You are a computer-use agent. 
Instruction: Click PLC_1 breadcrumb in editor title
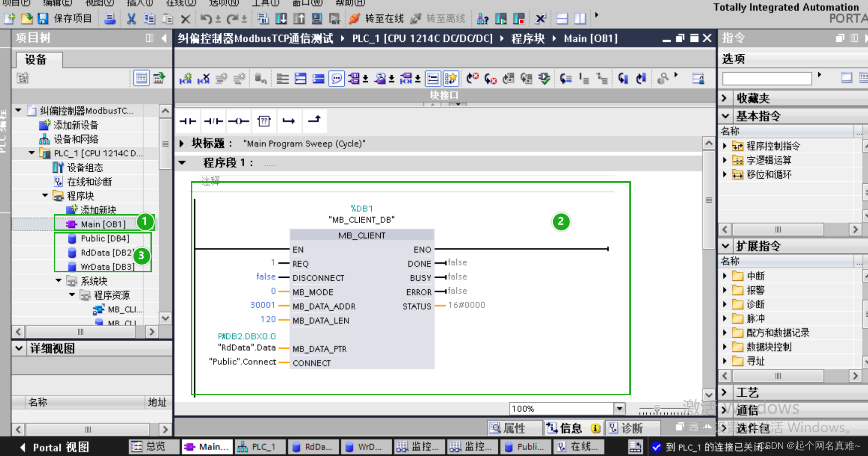click(x=422, y=38)
